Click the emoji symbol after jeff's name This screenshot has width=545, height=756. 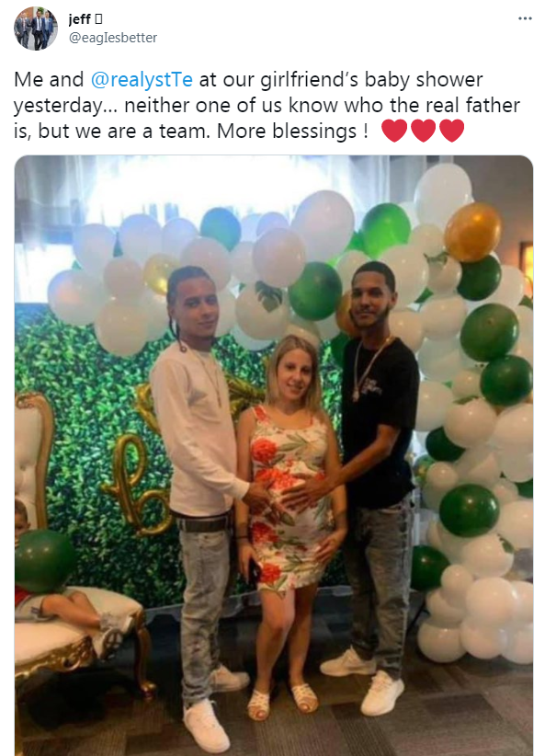[x=98, y=18]
